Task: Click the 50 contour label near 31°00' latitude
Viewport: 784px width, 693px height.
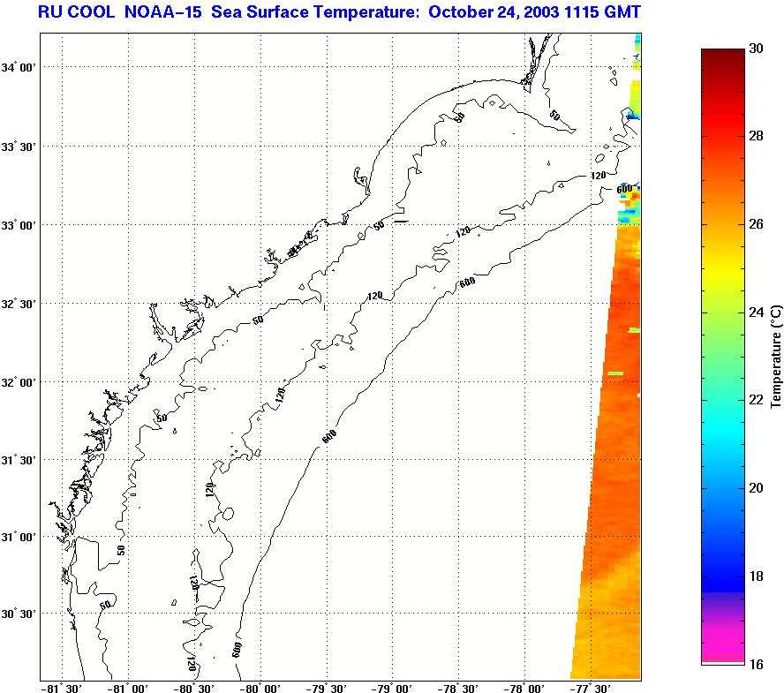Action: (x=121, y=550)
